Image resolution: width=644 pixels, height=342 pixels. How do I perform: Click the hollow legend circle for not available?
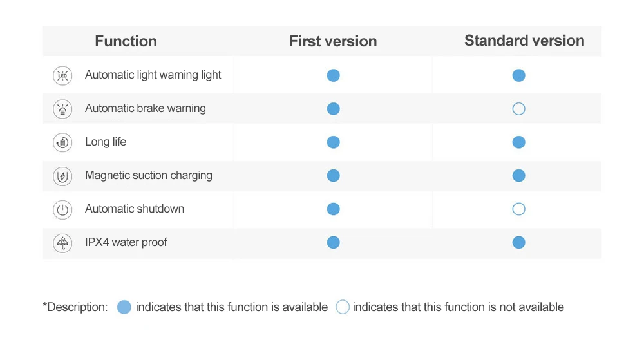[343, 307]
